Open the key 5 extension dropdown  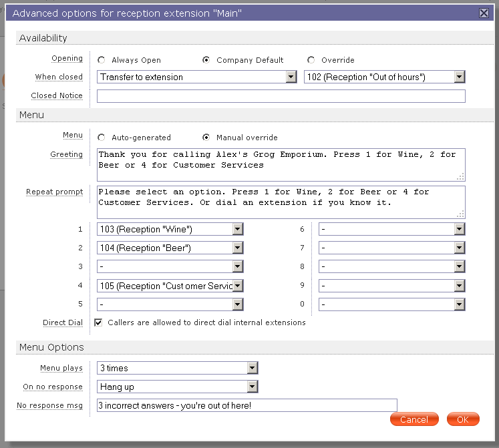(170, 304)
